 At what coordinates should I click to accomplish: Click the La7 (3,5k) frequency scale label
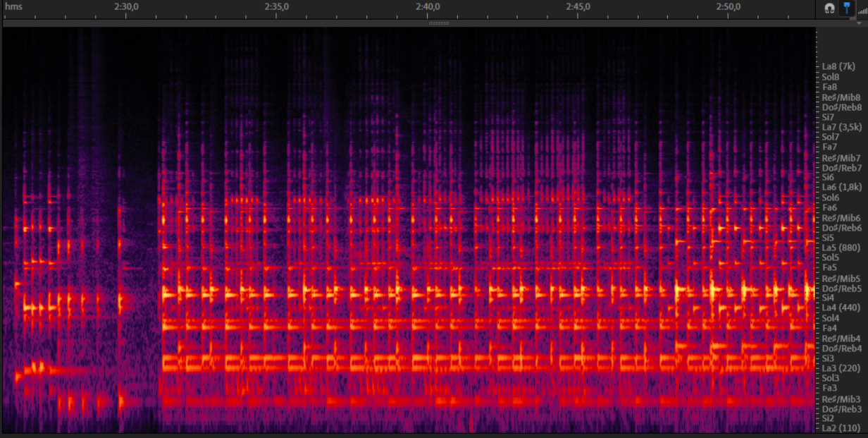pyautogui.click(x=841, y=127)
